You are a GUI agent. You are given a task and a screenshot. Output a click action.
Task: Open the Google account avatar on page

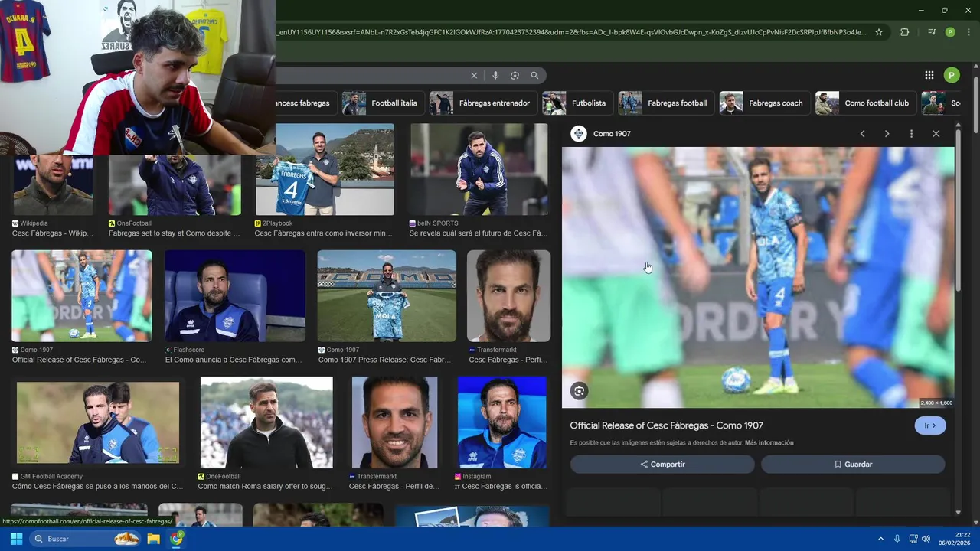pos(952,75)
